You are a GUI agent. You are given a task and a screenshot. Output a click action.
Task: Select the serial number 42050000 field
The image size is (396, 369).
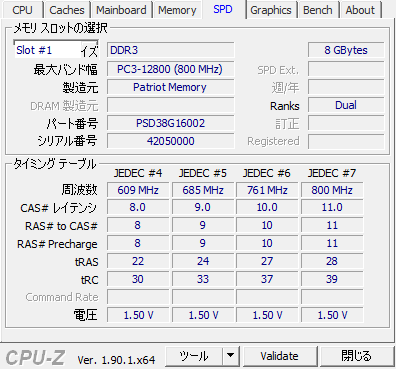[x=170, y=141]
